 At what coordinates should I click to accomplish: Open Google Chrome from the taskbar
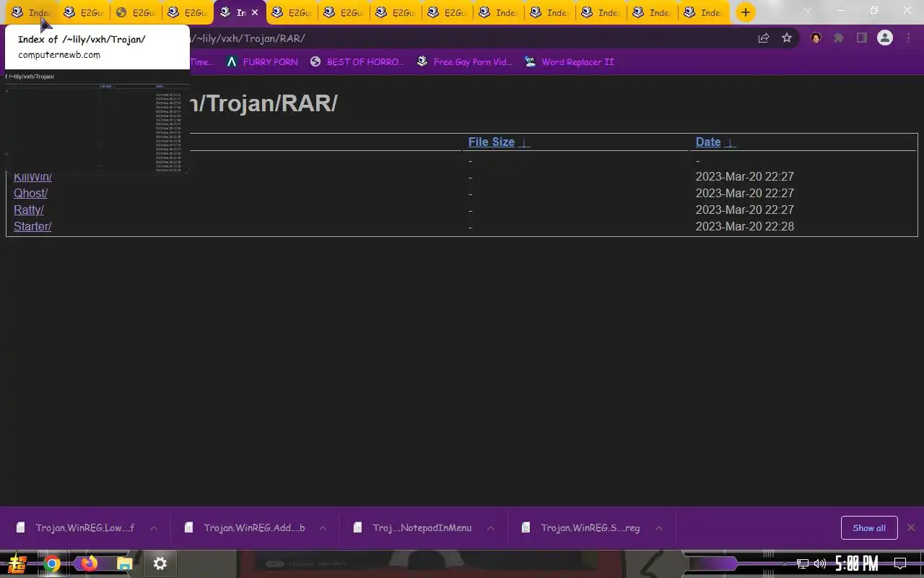coord(52,564)
